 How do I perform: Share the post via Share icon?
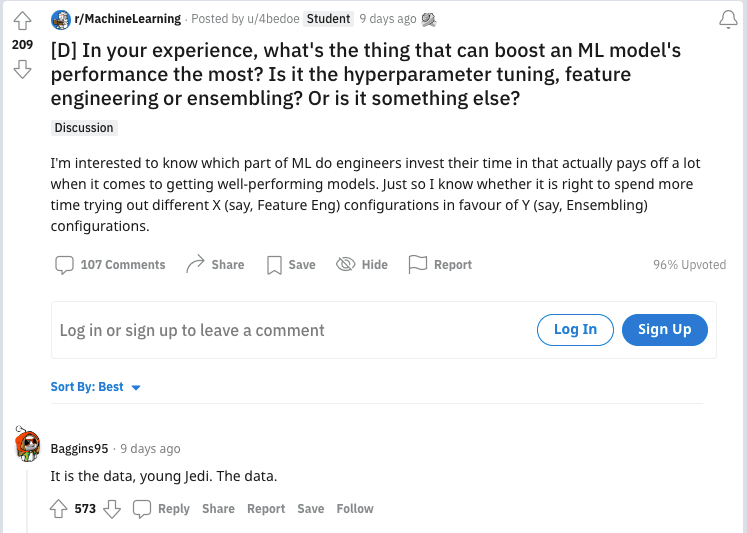[x=215, y=264]
